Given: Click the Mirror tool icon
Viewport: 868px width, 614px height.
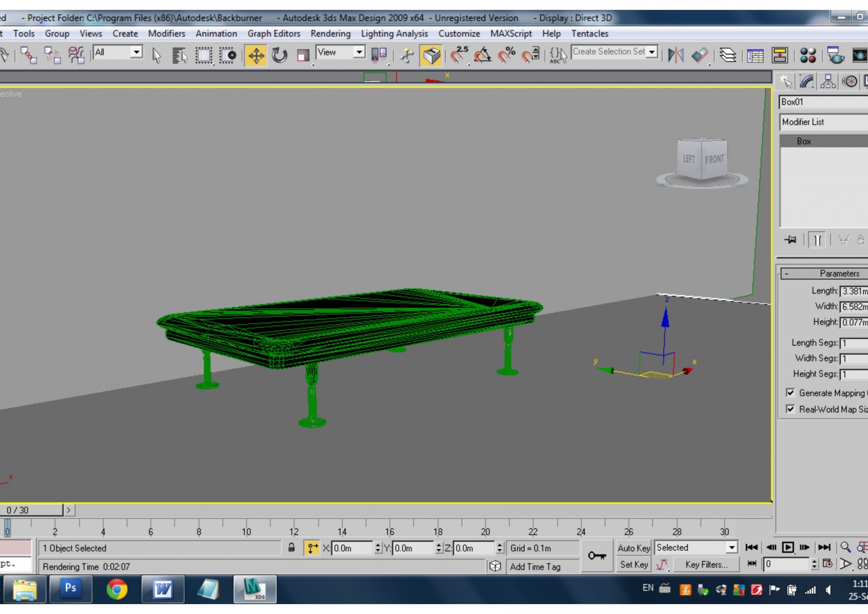Looking at the screenshot, I should [677, 56].
